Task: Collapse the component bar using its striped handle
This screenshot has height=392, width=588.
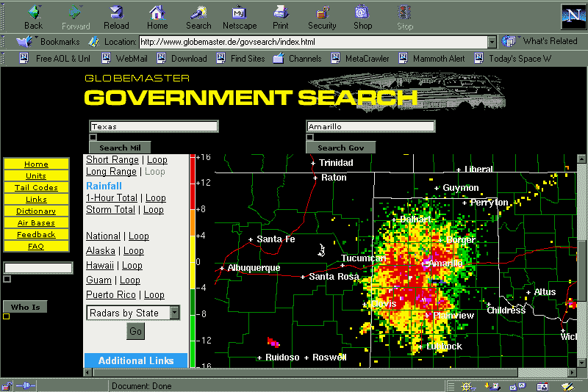Action: coord(451,386)
